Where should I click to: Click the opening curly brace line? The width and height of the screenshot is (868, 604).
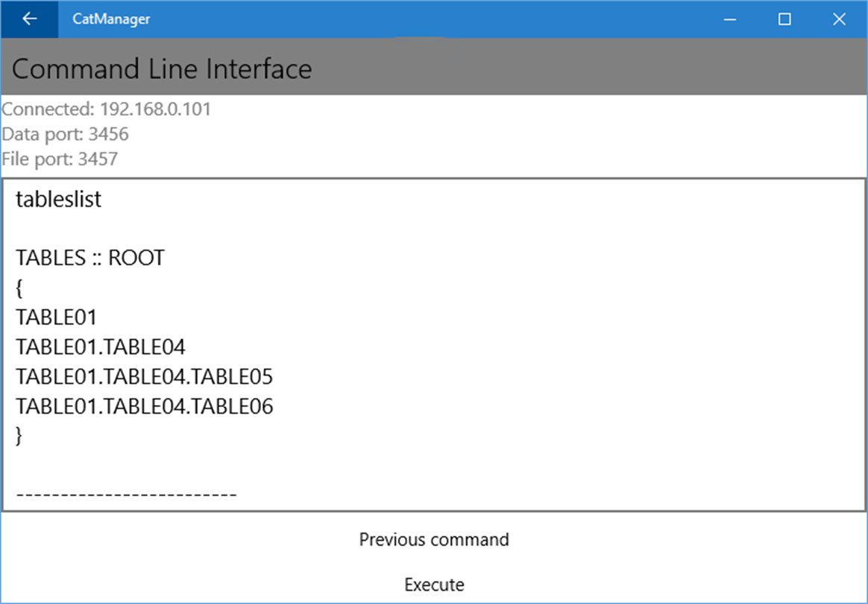pyautogui.click(x=19, y=288)
